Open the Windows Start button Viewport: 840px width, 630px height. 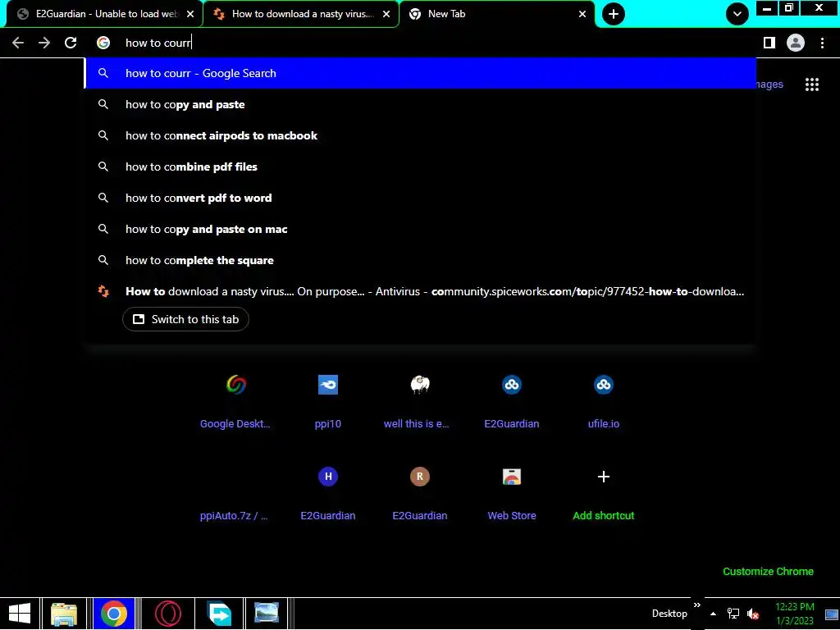[20, 614]
